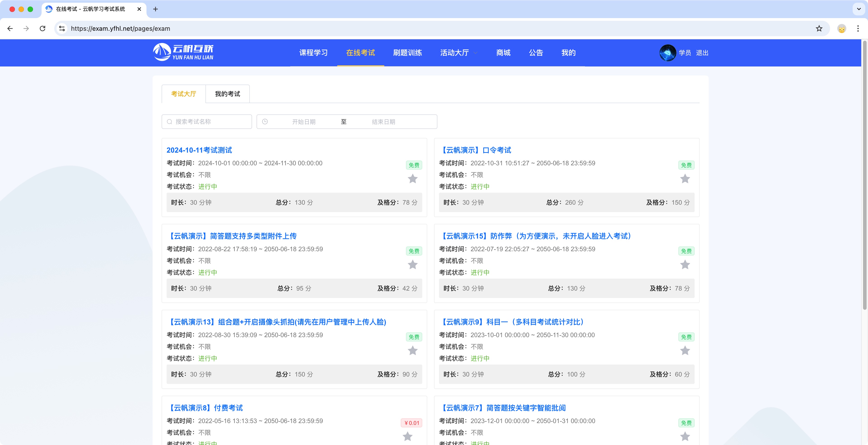Open the browser profile avatar
Screen dimensions: 868x445
[841, 29]
